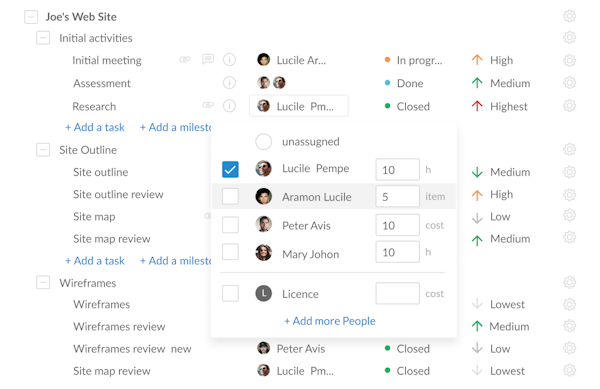The image size is (600, 389).
Task: Click Peter Avis cost value field
Action: (x=398, y=225)
